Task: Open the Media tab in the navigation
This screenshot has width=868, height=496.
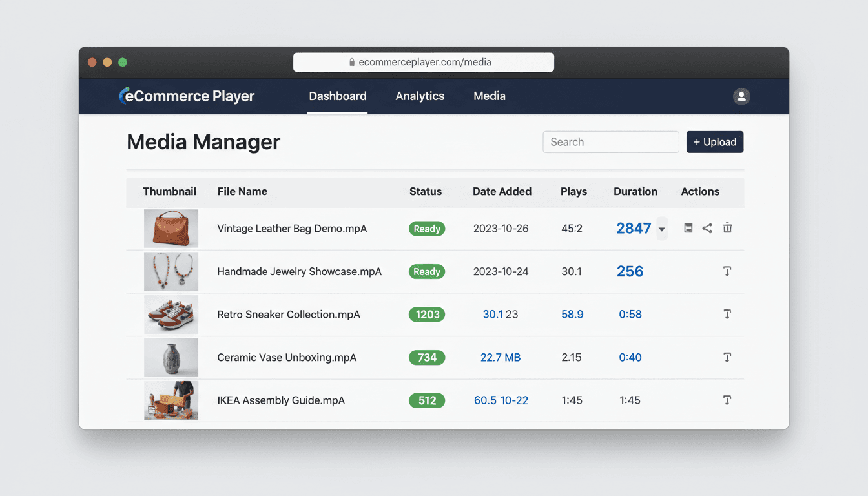Action: [489, 96]
